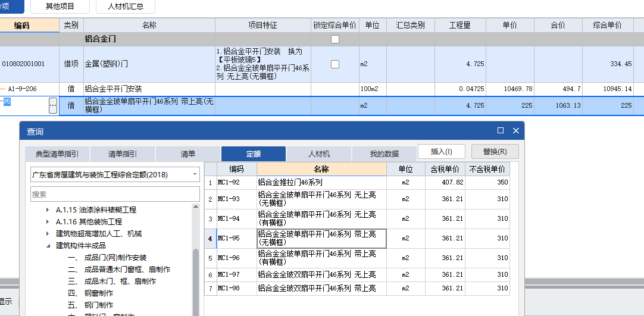Screen dimensions: 644x316
Task: Select tree item A.1.16 其他装饰工程
Action: [89, 221]
